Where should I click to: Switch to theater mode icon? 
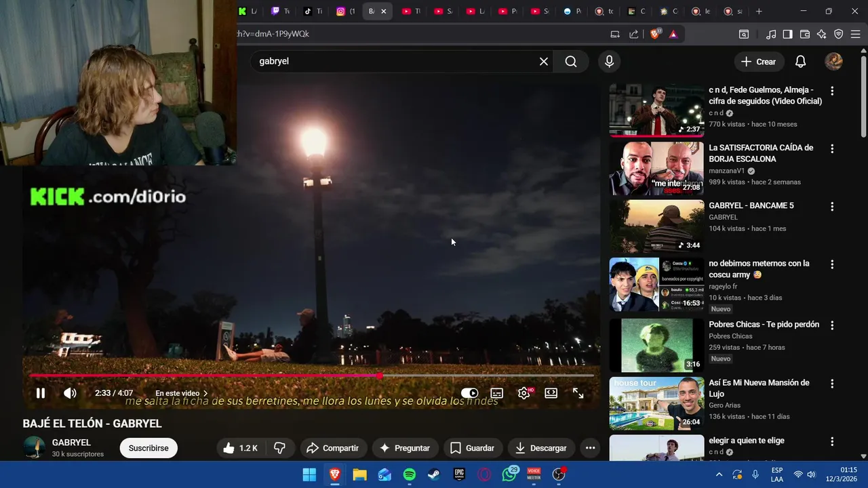[x=551, y=393]
